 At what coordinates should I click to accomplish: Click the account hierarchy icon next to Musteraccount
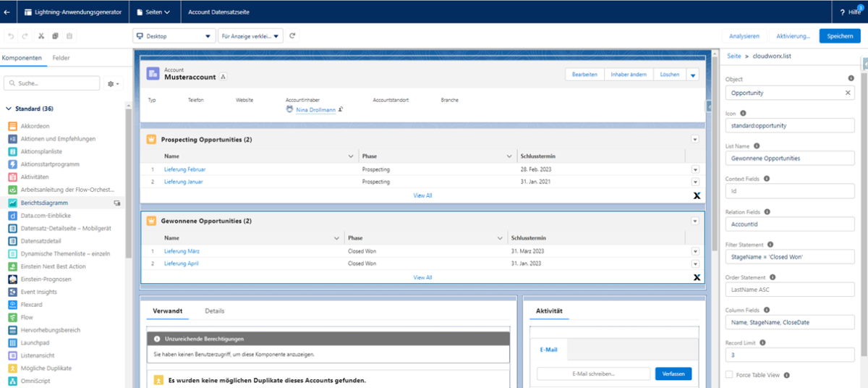click(224, 77)
